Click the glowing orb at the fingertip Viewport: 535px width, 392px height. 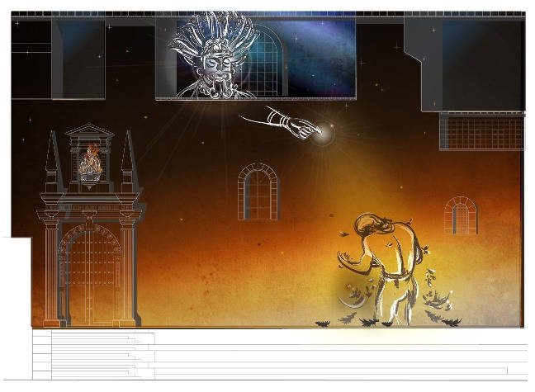coord(328,131)
